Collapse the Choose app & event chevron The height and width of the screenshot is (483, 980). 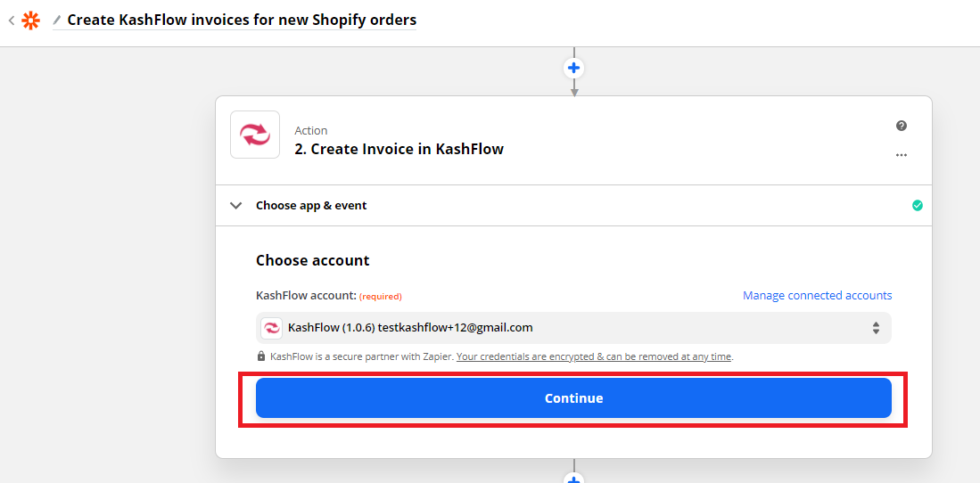tap(236, 206)
